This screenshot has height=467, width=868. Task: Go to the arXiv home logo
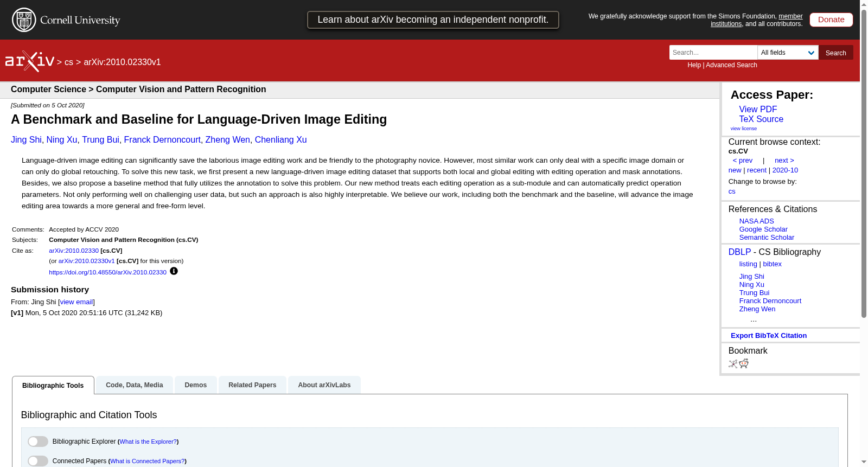pyautogui.click(x=30, y=61)
